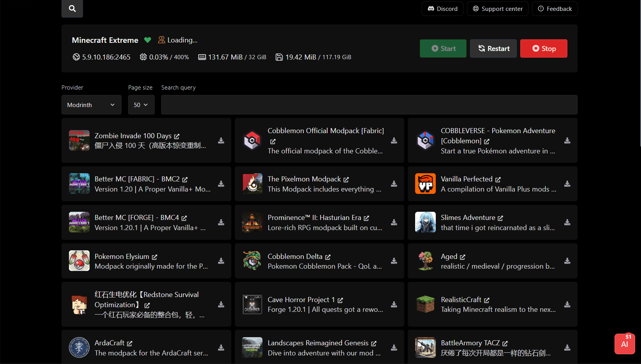Download Cobblemon Official Modpack [Fabric]

[x=394, y=141]
